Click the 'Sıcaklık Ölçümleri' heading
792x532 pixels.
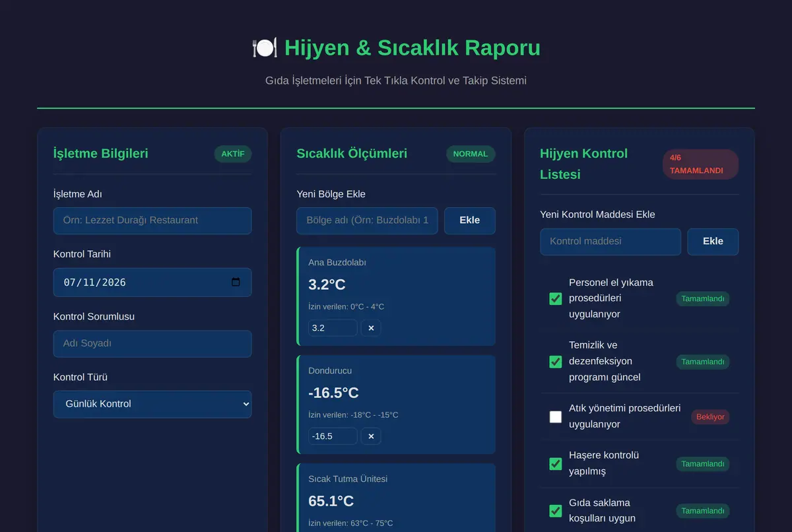click(x=352, y=154)
